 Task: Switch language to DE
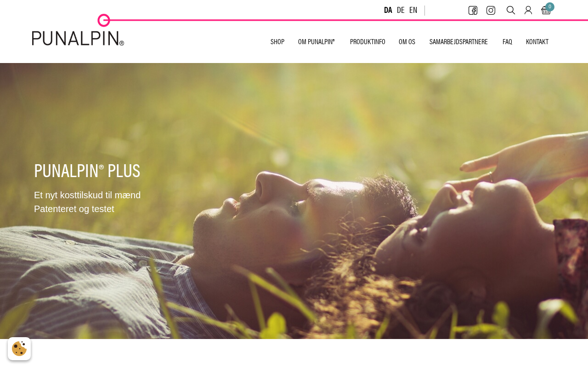(x=401, y=10)
